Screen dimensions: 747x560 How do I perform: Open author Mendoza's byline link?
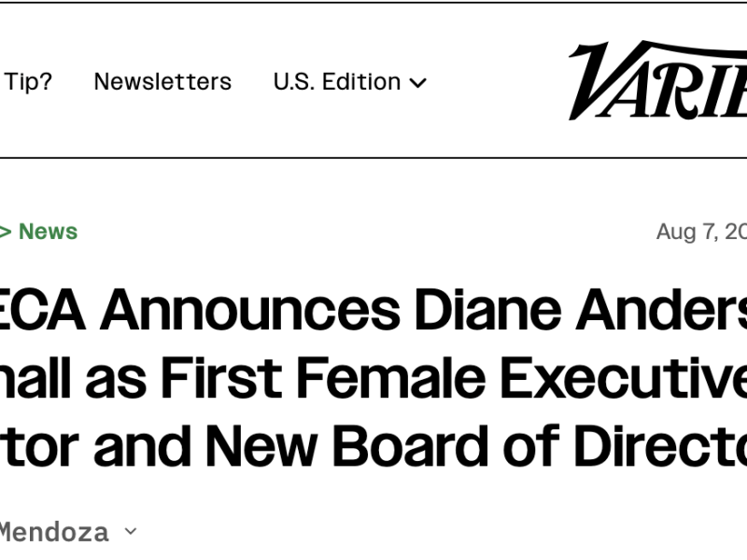click(x=52, y=532)
